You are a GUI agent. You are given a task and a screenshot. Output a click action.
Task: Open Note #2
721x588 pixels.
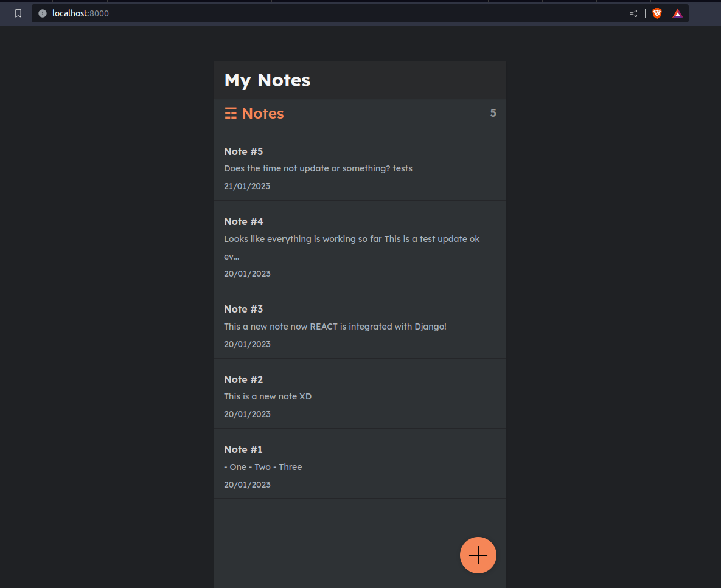tap(360, 393)
